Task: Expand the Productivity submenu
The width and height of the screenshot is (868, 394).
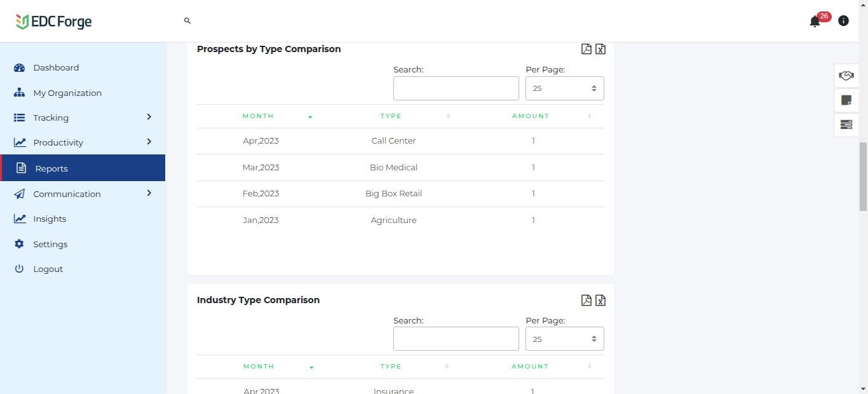Action: coord(149,142)
